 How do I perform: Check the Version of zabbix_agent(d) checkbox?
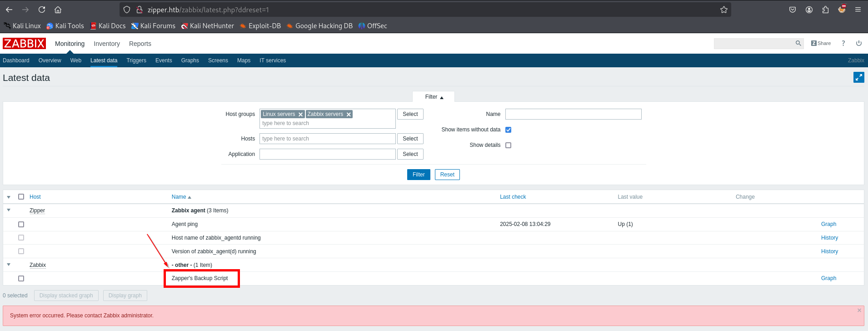(21, 251)
